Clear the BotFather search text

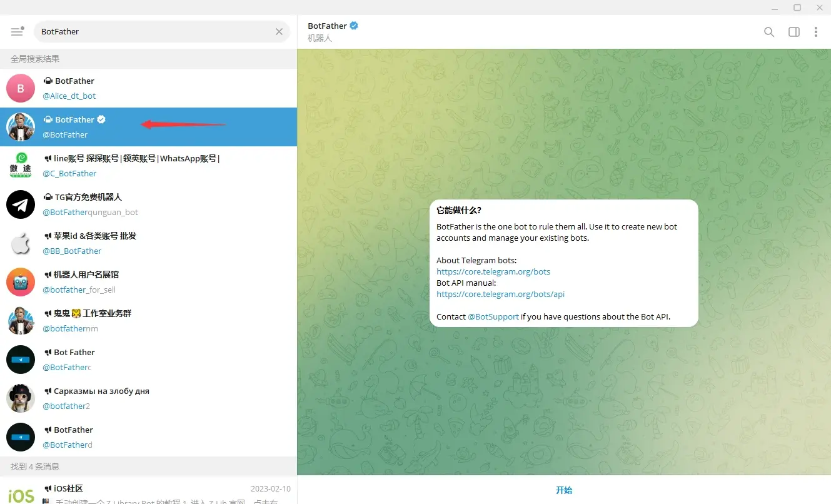[279, 31]
